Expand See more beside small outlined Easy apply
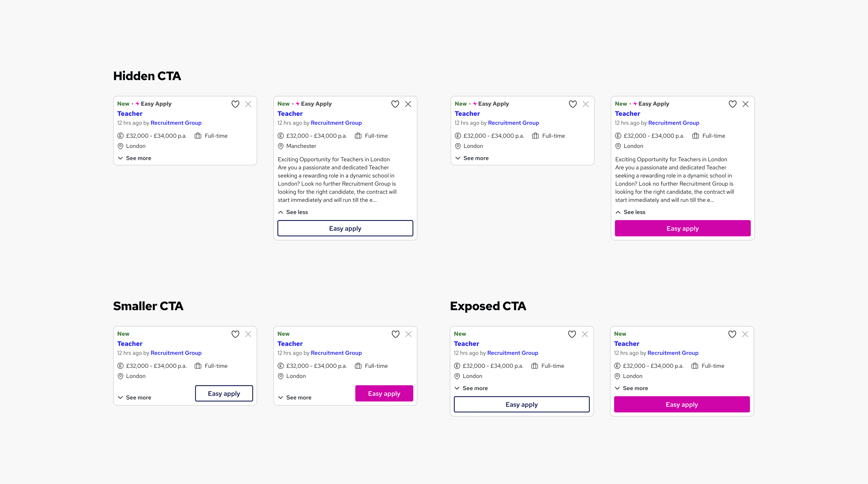This screenshot has width=868, height=484. 134,397
